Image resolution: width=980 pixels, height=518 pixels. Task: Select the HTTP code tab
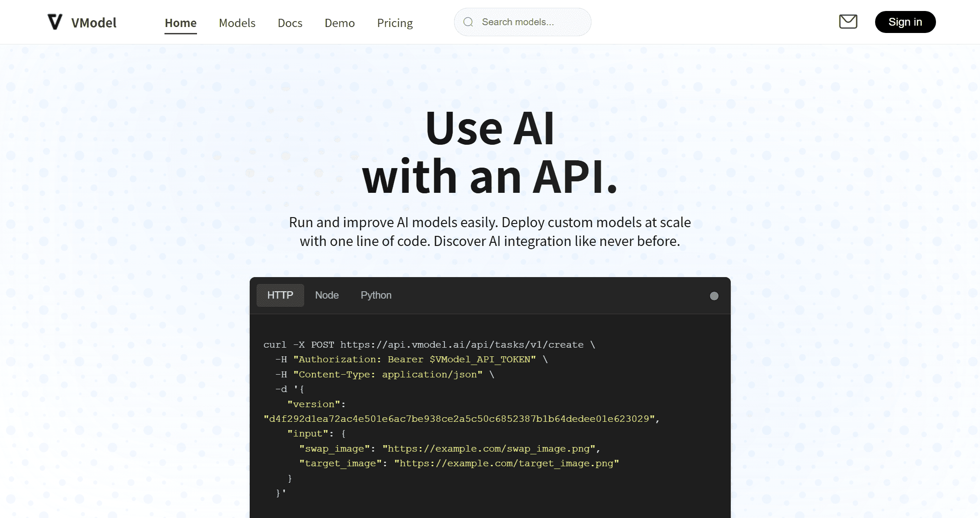pyautogui.click(x=280, y=295)
